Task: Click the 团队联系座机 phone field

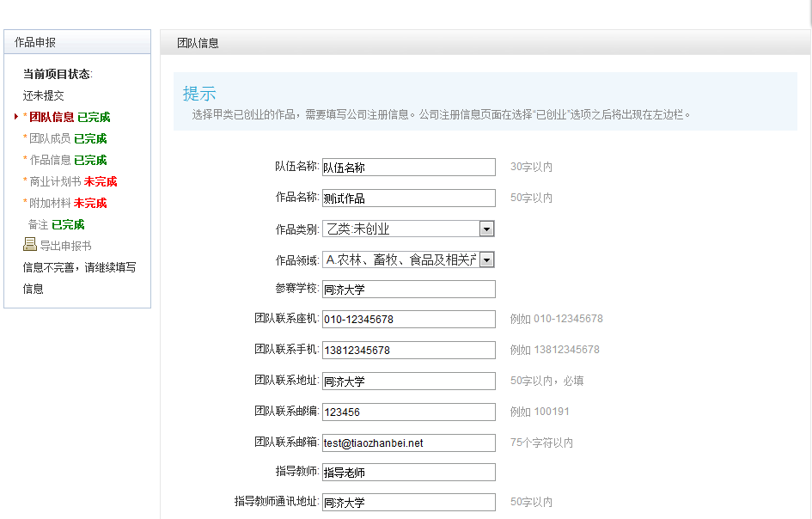Action: coord(409,319)
